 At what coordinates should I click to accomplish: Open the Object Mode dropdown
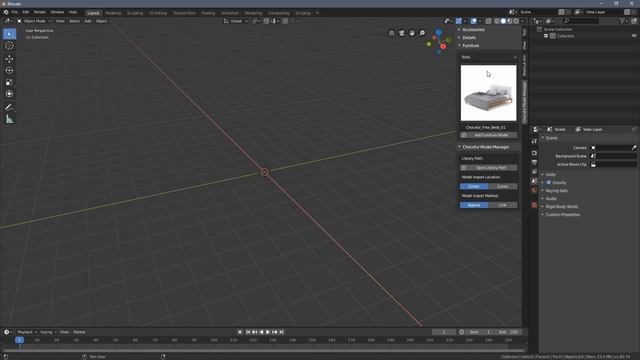[34, 21]
